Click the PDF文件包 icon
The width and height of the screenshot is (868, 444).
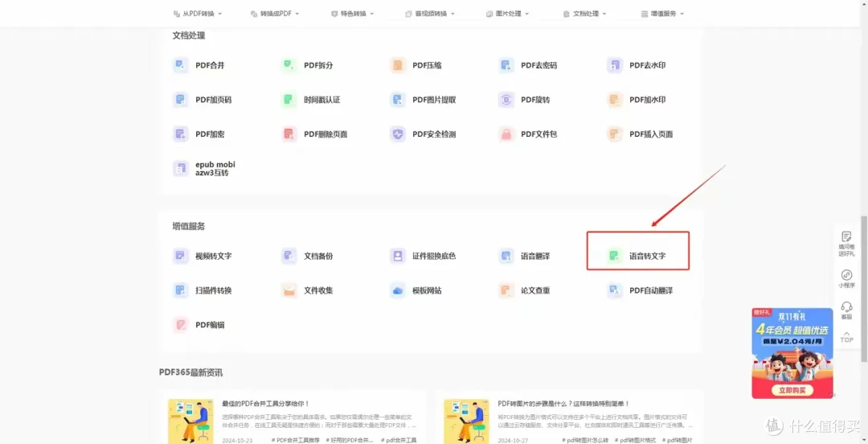[x=506, y=134]
